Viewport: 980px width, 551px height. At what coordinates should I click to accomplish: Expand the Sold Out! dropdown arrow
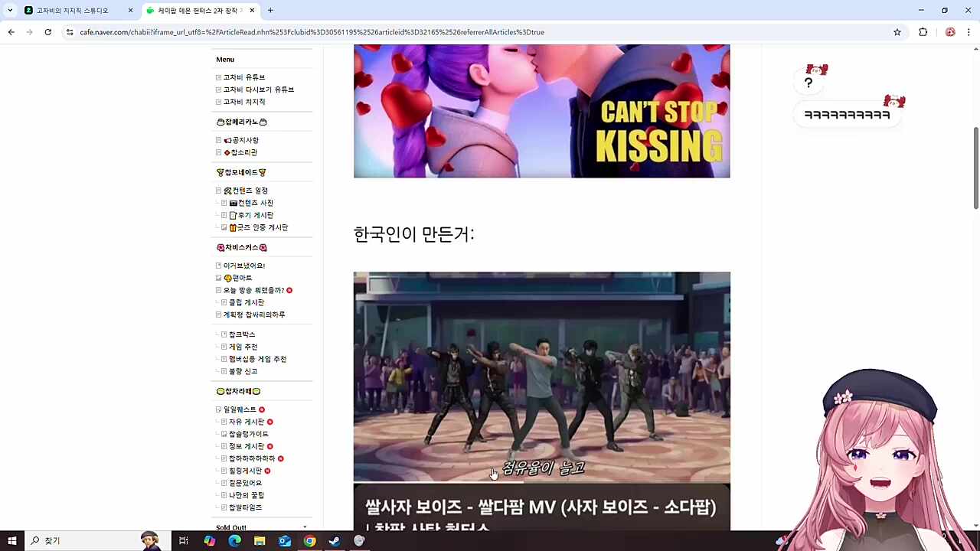(305, 527)
